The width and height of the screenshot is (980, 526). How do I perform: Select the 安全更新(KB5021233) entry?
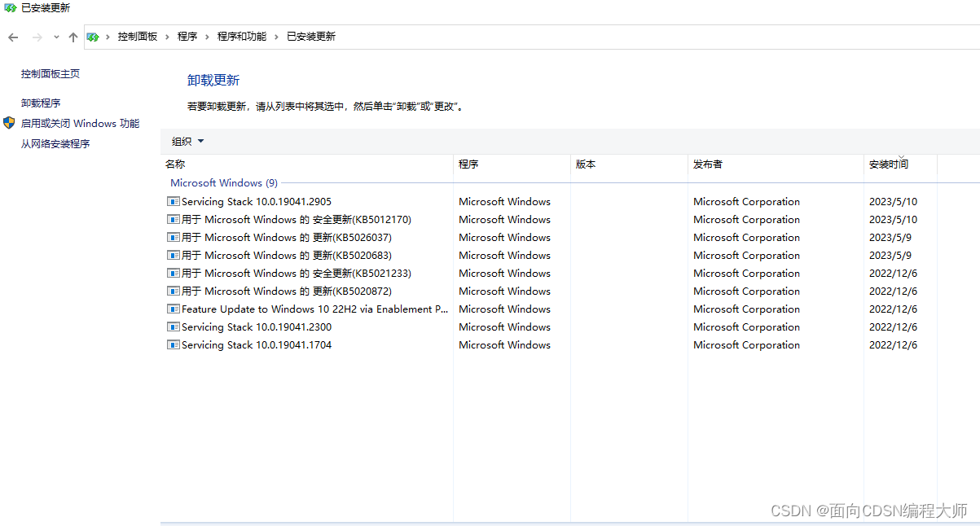point(297,273)
